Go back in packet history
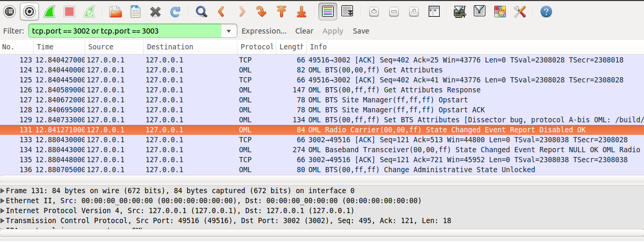The width and height of the screenshot is (644, 242). pos(221,11)
